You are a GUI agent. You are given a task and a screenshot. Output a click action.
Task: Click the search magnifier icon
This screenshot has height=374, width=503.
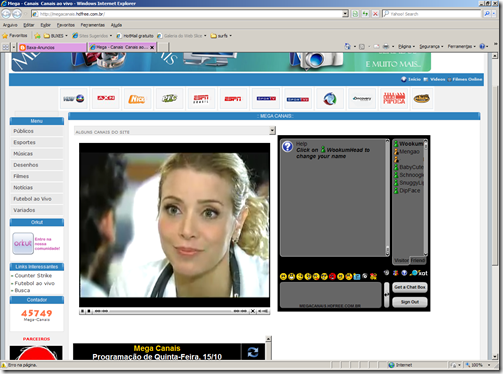tap(487, 14)
